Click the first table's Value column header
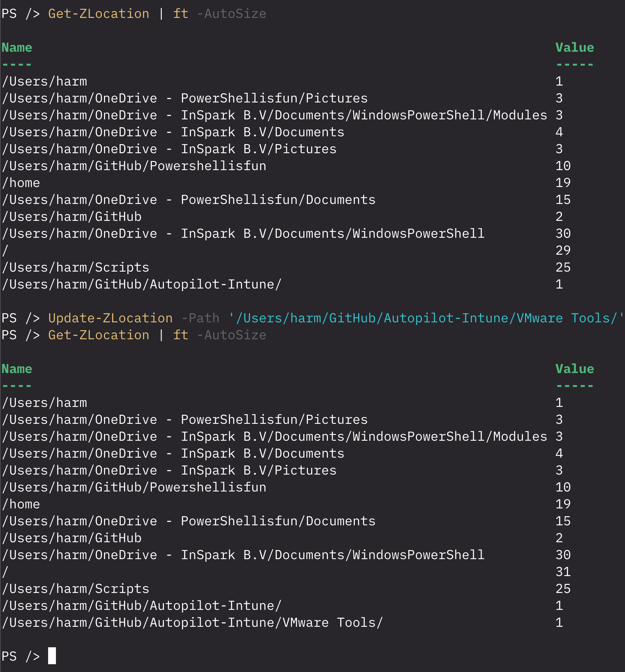 click(x=574, y=48)
